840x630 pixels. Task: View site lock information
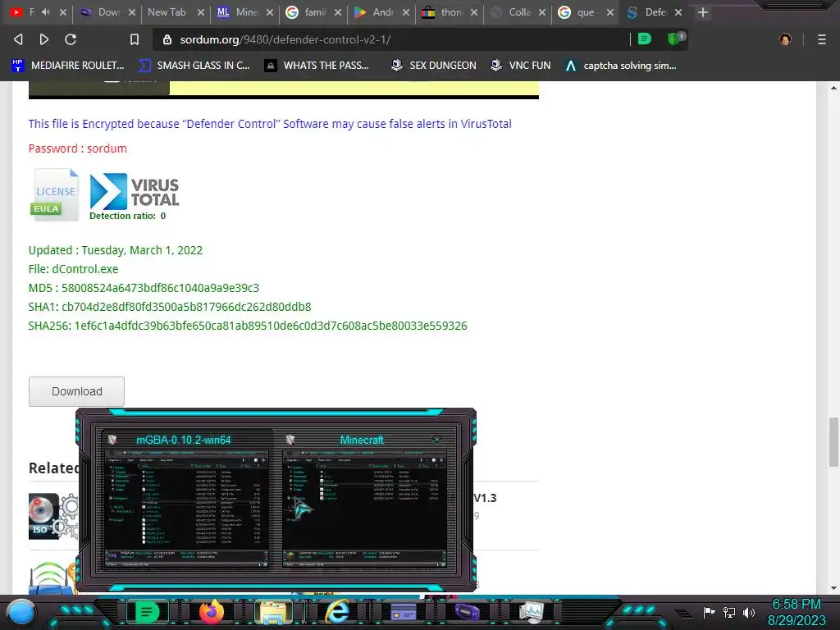(167, 39)
